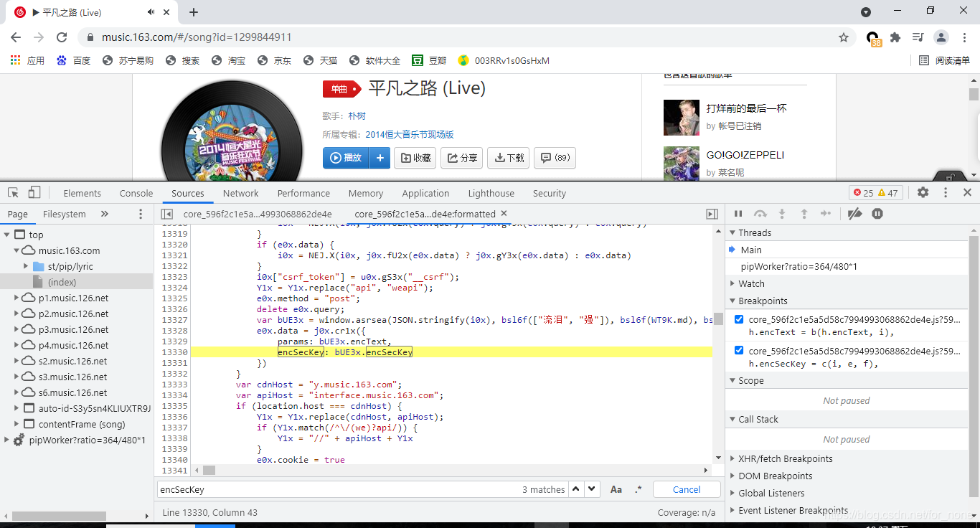Uncheck the h.encText breakpoint checkbox
The height and width of the screenshot is (528, 980).
[739, 319]
